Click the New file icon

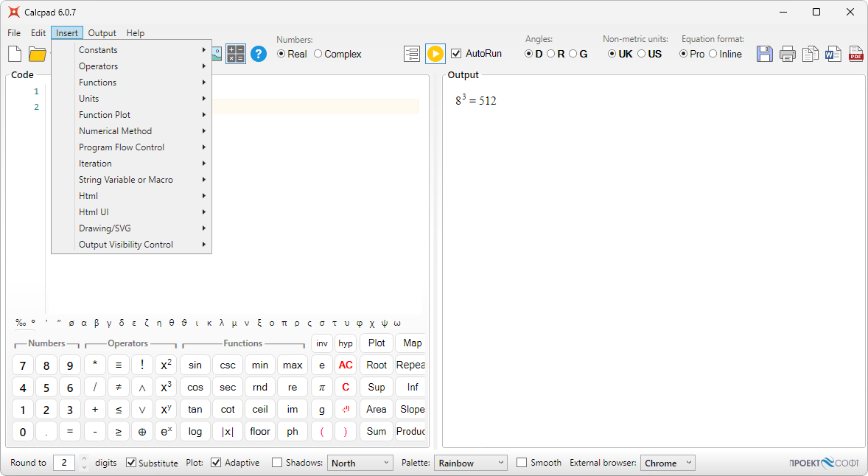coord(15,54)
